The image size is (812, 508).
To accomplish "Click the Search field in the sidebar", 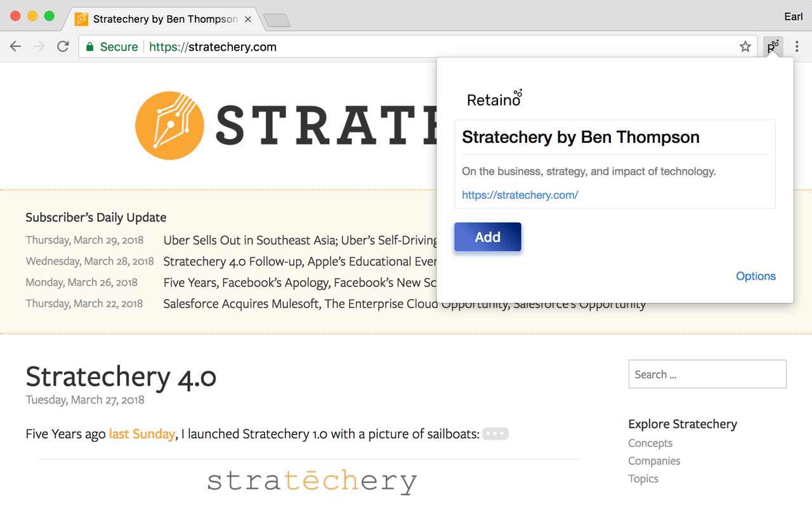I will [707, 374].
